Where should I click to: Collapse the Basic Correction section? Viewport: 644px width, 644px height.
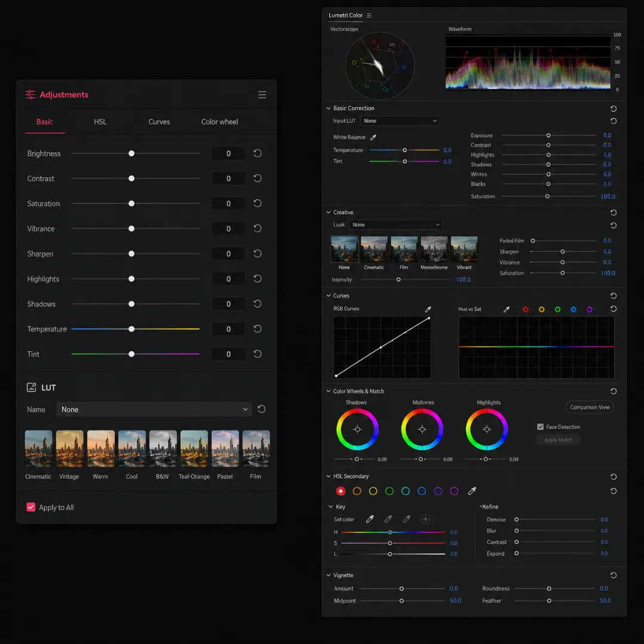[x=329, y=109]
